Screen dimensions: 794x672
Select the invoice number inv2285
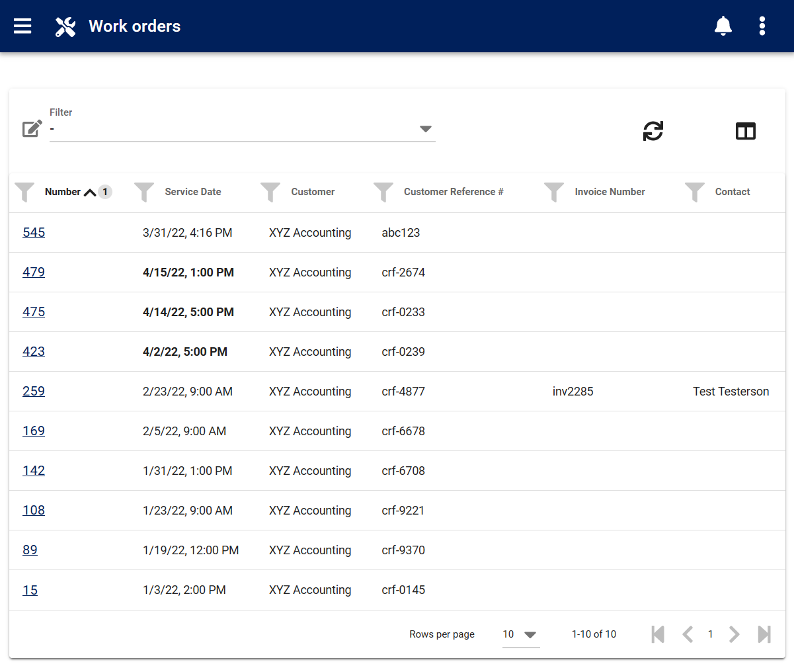point(573,391)
